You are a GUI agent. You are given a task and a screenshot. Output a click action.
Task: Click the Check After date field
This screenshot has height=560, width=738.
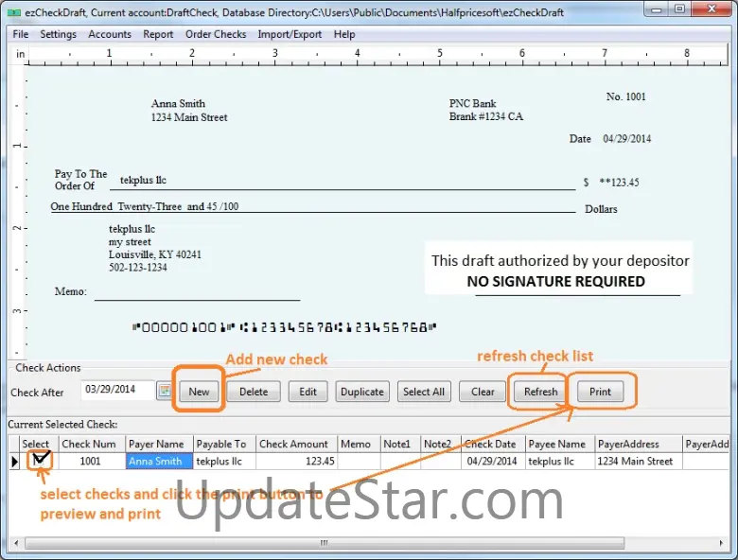coord(117,390)
